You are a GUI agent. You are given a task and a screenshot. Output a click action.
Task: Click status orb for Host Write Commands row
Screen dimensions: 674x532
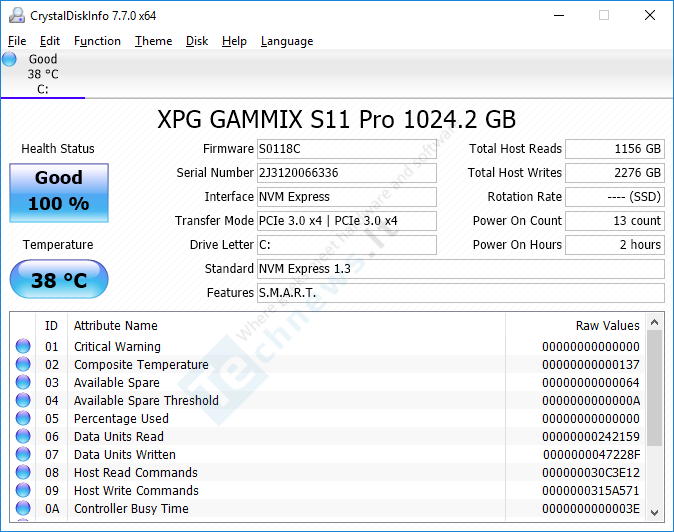(x=23, y=491)
